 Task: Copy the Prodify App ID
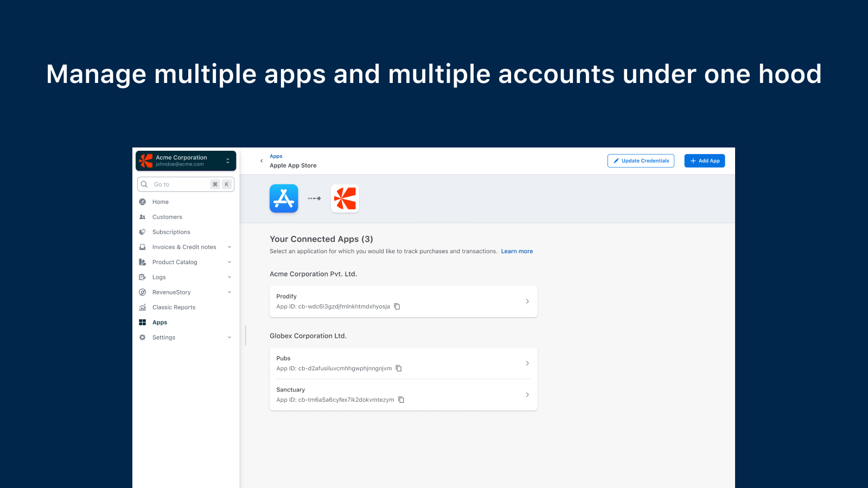pos(397,306)
